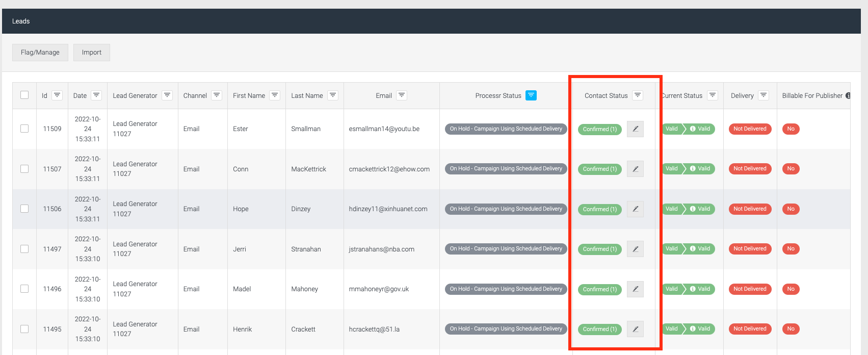Image resolution: width=868 pixels, height=355 pixels.
Task: Expand the Lead Generator filter dropdown
Action: [x=167, y=95]
